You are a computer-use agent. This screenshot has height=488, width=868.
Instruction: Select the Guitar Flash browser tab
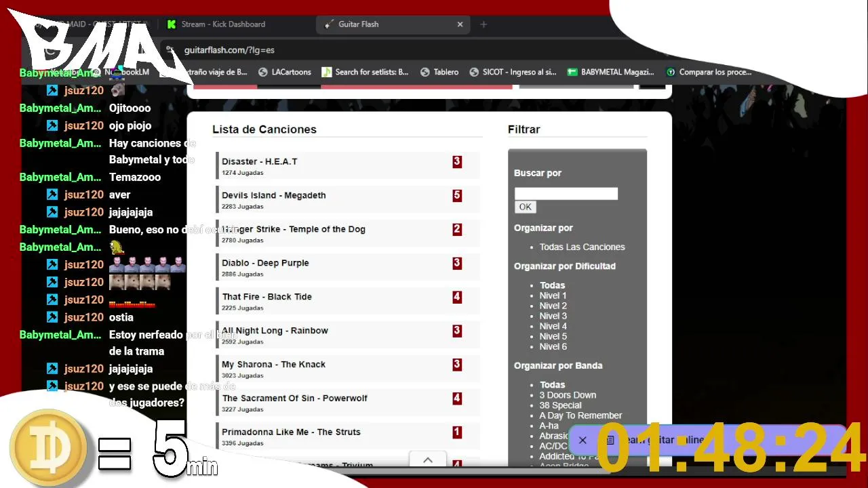pyautogui.click(x=391, y=24)
